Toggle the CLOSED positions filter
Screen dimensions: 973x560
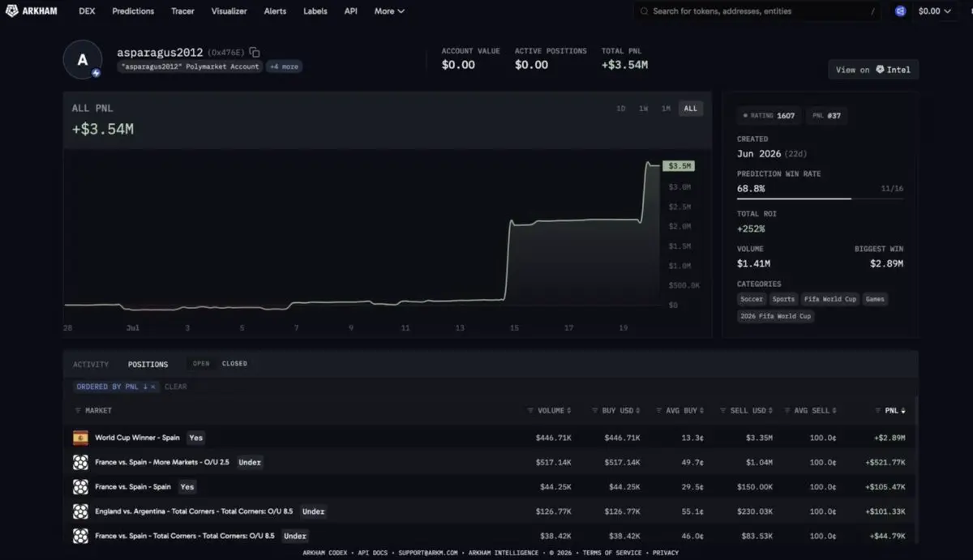234,364
